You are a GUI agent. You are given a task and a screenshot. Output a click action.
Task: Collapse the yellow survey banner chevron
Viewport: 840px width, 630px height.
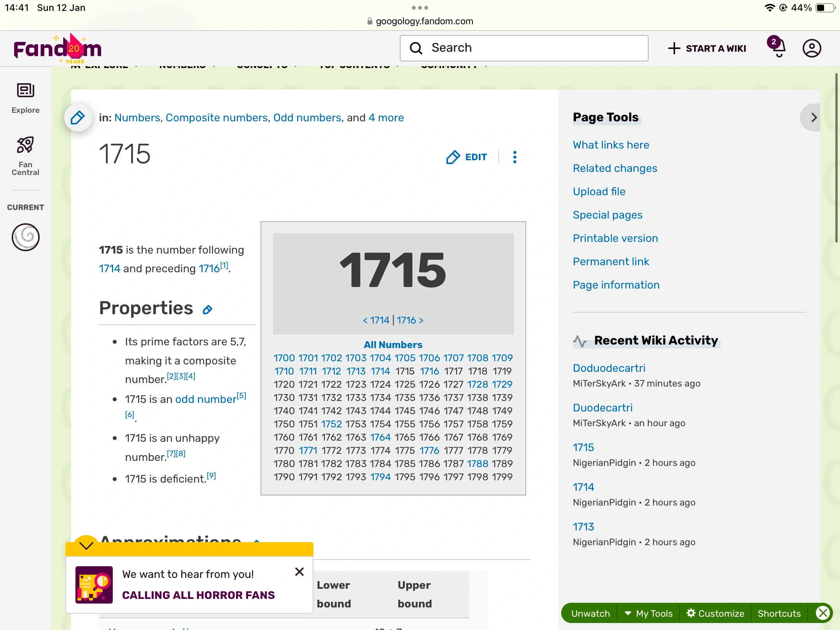point(86,545)
